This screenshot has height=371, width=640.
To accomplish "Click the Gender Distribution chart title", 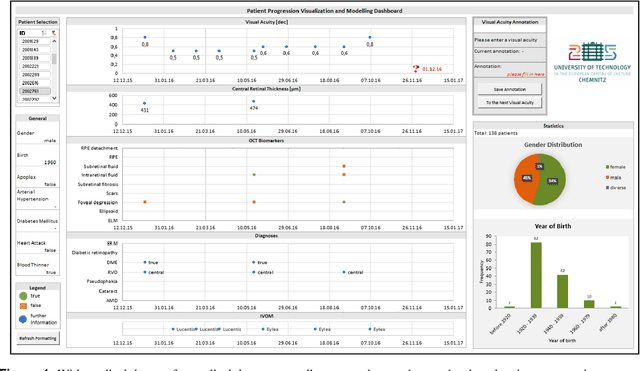I will (x=553, y=144).
